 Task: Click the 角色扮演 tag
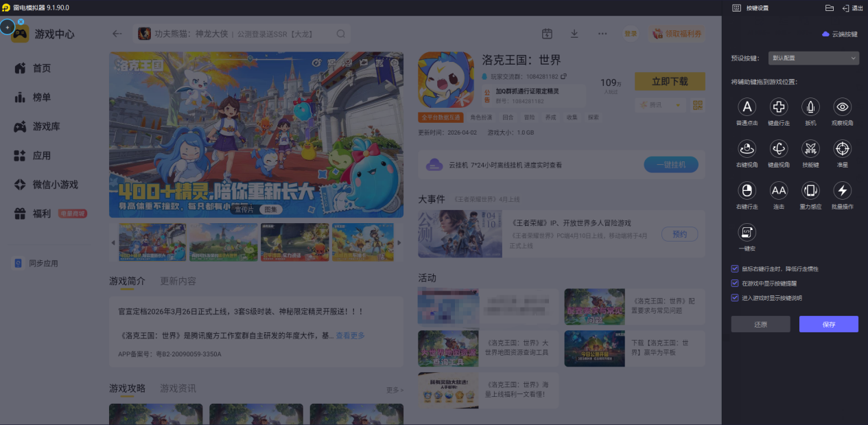point(481,117)
